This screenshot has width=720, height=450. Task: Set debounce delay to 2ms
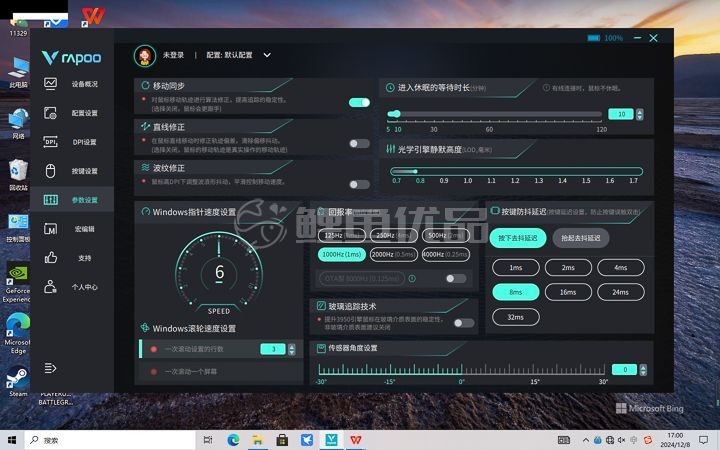point(568,267)
